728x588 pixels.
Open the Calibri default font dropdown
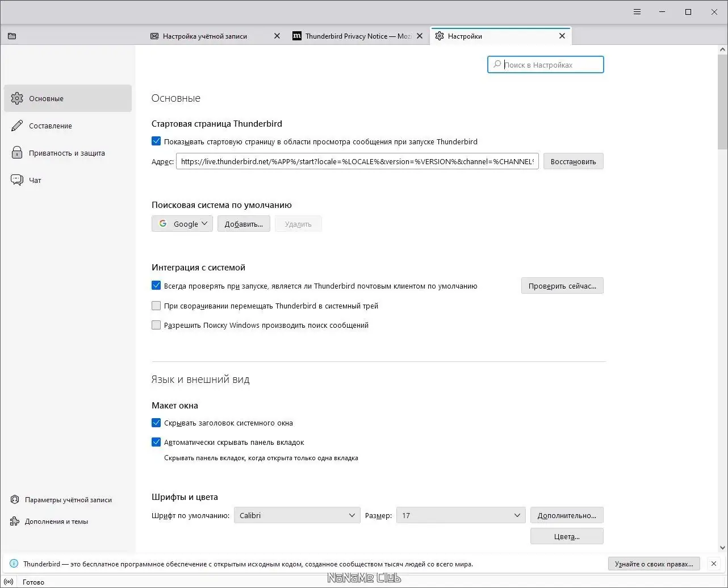pos(297,515)
